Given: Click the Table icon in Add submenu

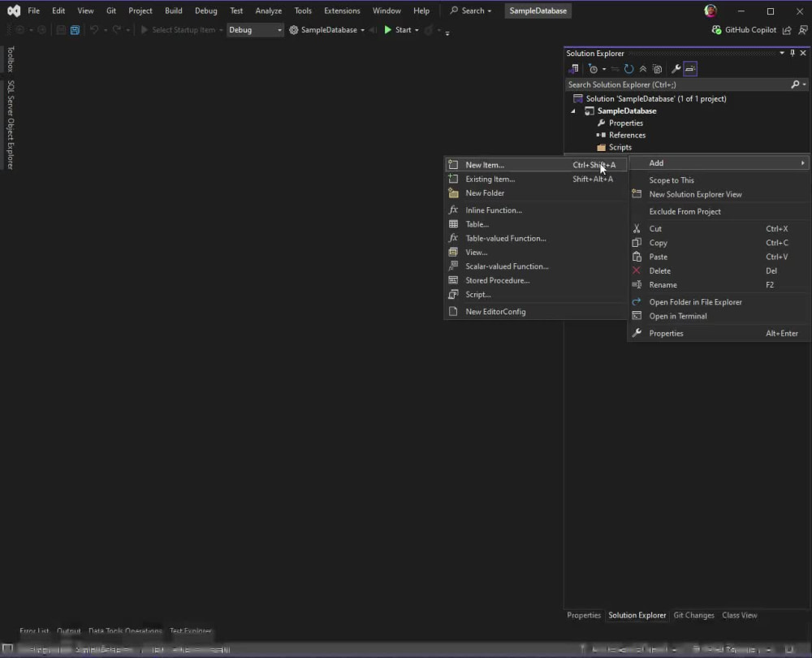Looking at the screenshot, I should pos(453,224).
